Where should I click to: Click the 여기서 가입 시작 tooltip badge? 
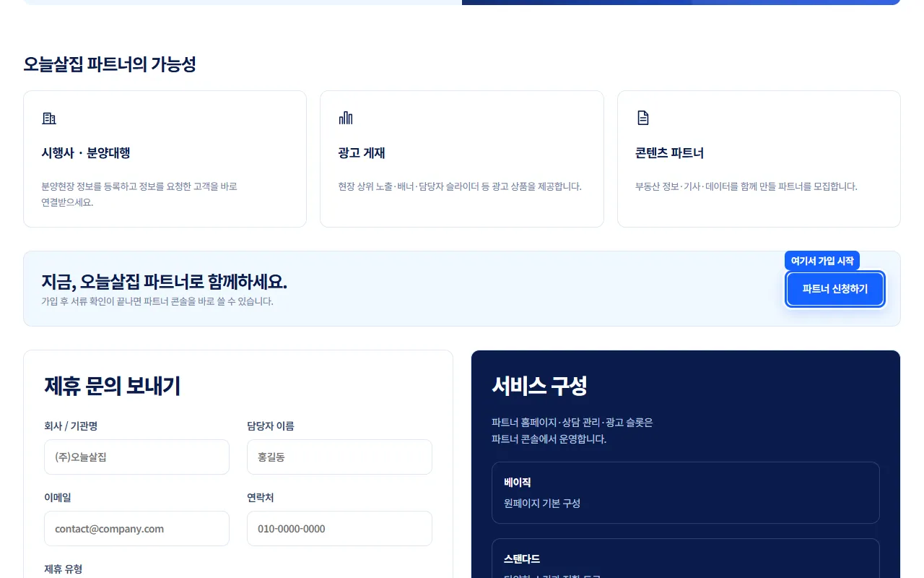pos(822,261)
